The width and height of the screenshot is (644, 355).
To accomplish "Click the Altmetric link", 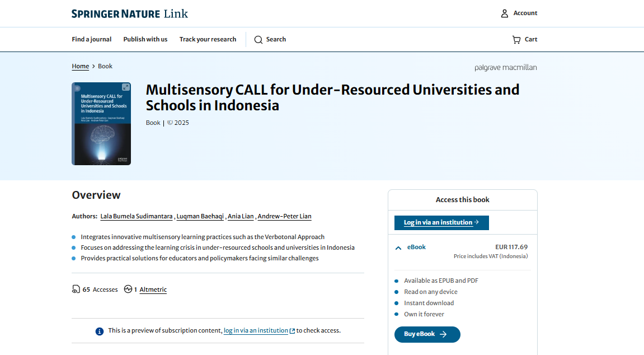I will [153, 289].
